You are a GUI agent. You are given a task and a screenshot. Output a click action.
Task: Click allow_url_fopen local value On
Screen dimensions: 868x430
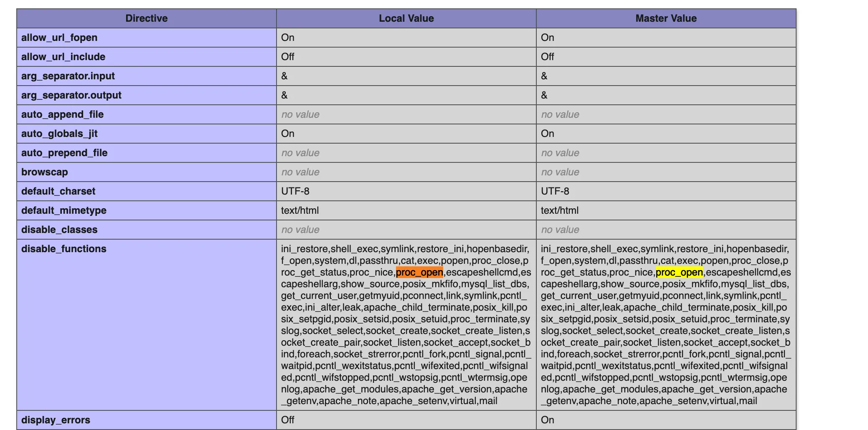click(288, 38)
